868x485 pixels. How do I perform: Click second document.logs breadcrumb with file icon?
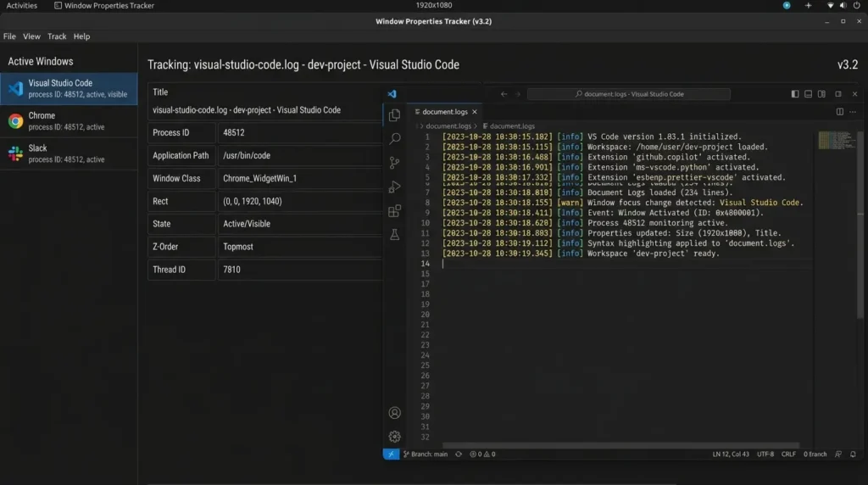tap(509, 126)
